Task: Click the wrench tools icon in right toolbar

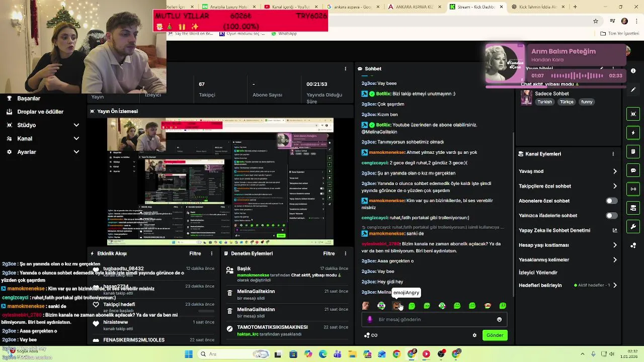Action: click(x=633, y=227)
